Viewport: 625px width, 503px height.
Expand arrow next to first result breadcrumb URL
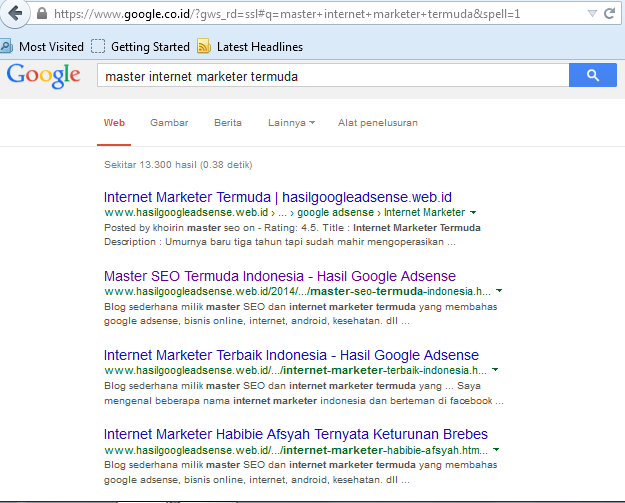(473, 212)
